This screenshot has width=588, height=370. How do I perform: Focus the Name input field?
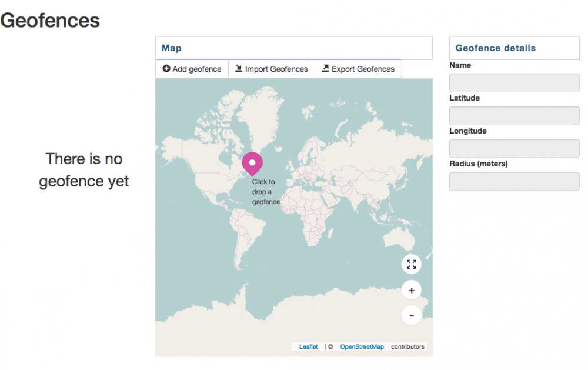click(x=514, y=83)
